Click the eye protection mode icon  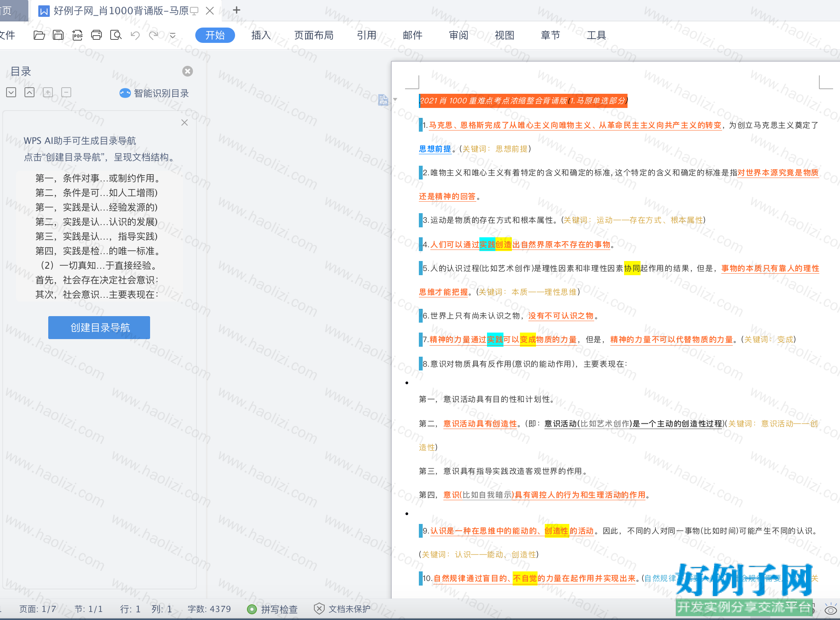coord(830,609)
